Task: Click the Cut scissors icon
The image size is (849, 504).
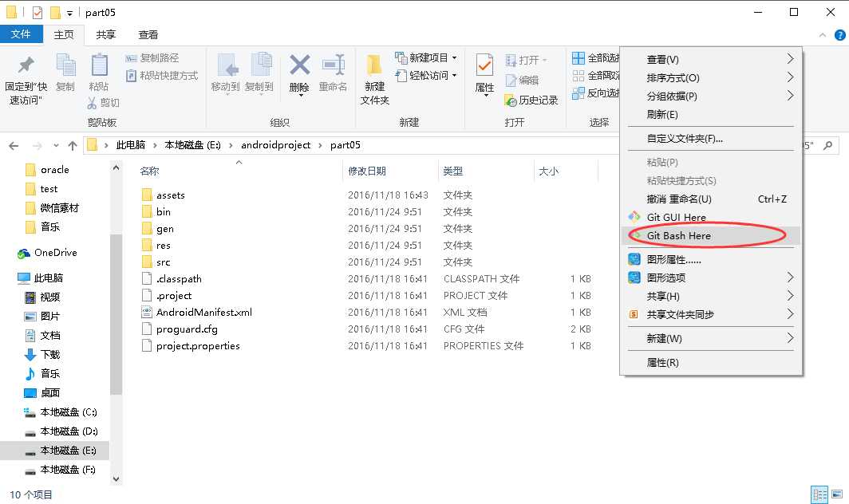Action: (x=92, y=103)
